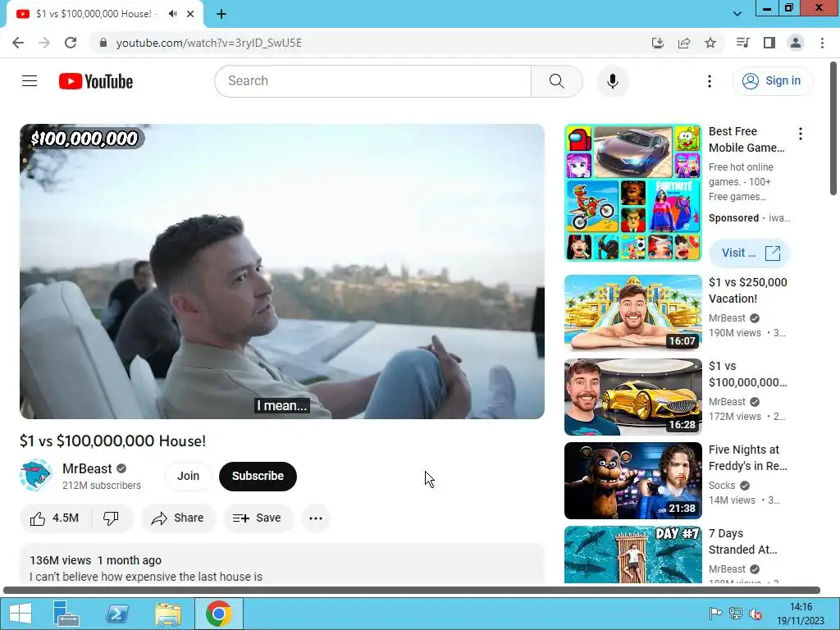Click Visit button on sponsored ad
The height and width of the screenshot is (630, 840).
[x=750, y=253]
